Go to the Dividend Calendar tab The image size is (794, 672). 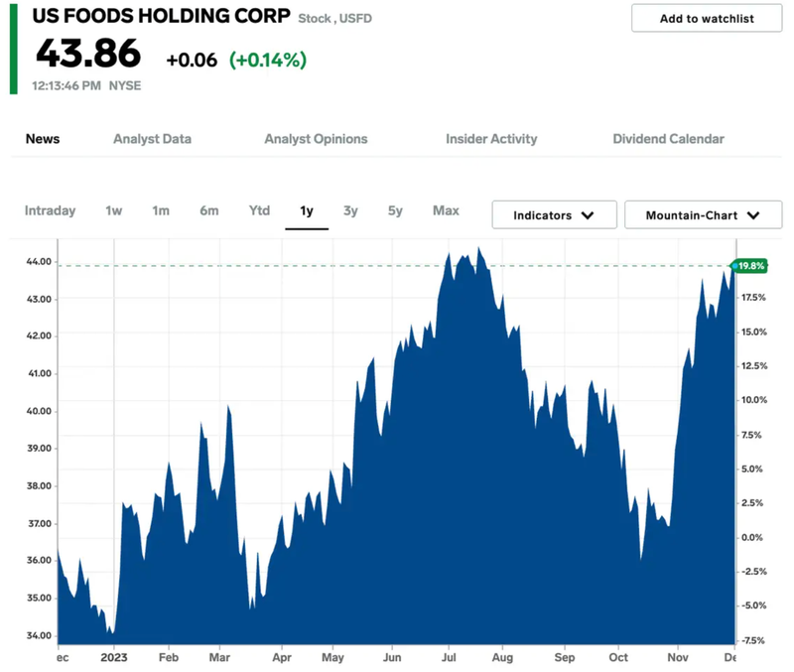[668, 139]
